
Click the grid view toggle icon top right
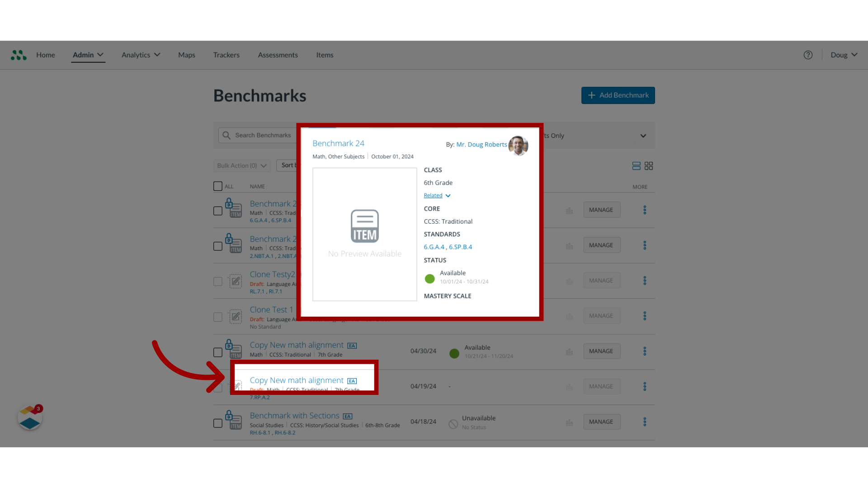(649, 166)
